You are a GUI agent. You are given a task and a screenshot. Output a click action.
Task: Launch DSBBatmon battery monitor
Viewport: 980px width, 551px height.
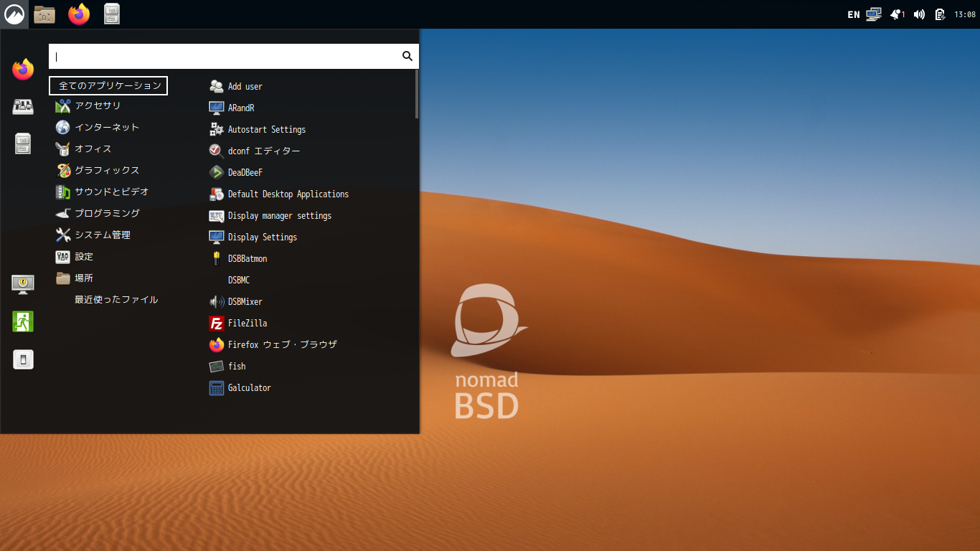[238, 258]
